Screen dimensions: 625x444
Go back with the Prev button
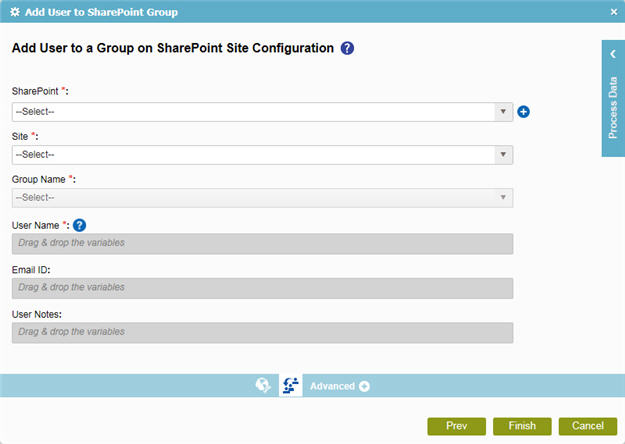(x=456, y=426)
